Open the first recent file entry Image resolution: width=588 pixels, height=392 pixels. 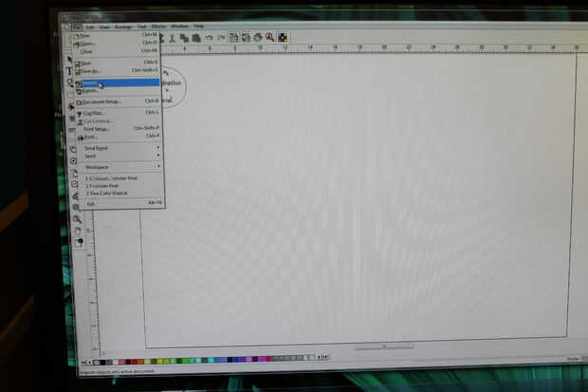click(x=120, y=178)
